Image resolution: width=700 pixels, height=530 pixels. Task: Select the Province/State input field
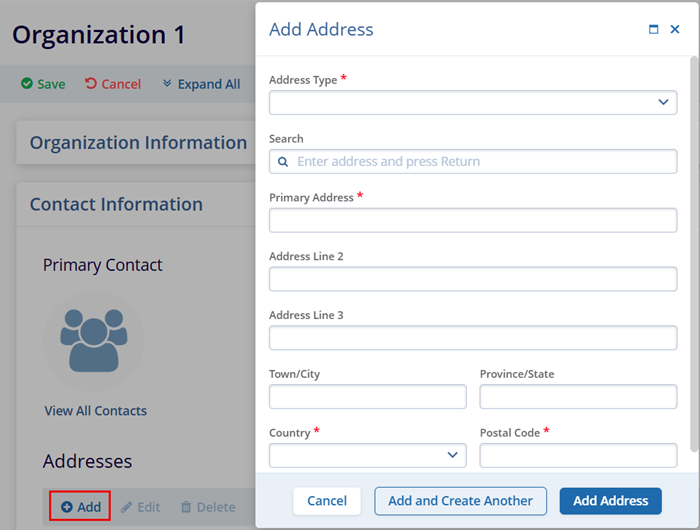tap(578, 397)
